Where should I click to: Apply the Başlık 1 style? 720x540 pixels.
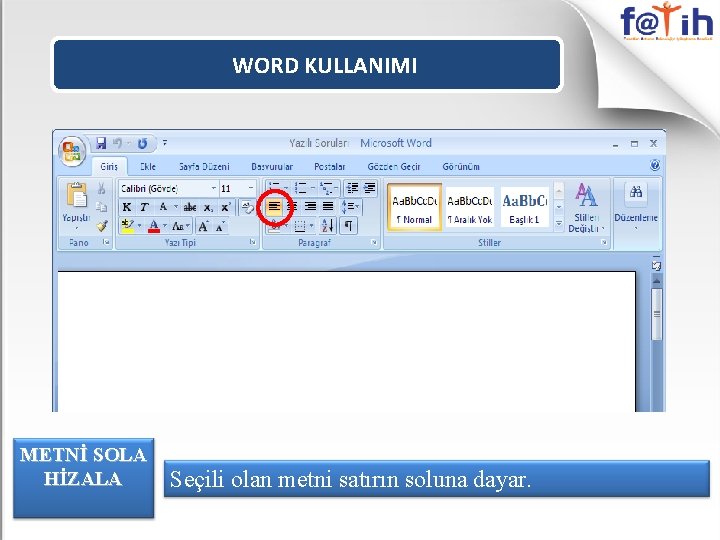(524, 207)
